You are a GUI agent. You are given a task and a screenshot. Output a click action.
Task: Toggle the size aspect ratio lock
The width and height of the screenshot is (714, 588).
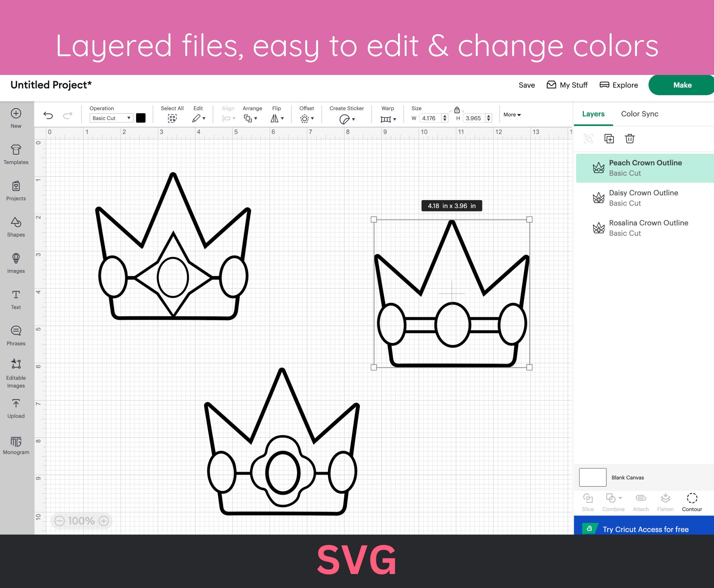pos(457,110)
